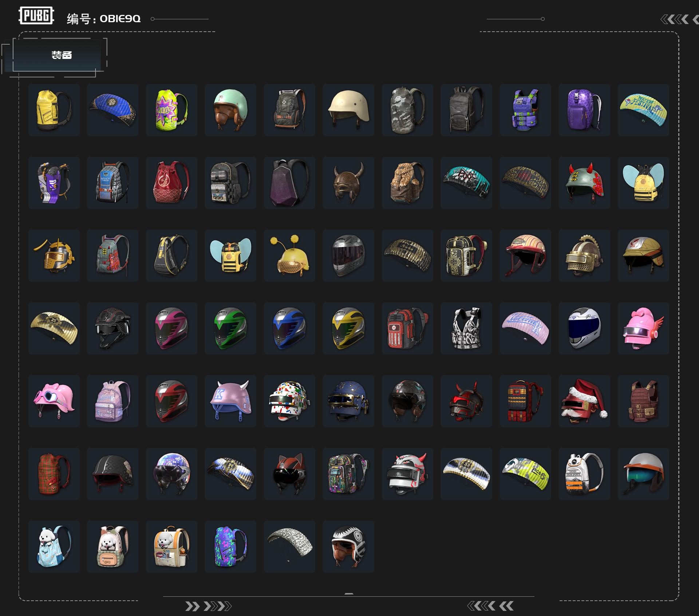The height and width of the screenshot is (616, 699).
Task: Select the brown horned Viking helmet
Action: coord(348,183)
